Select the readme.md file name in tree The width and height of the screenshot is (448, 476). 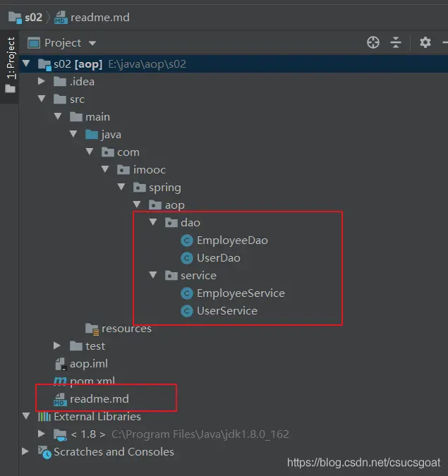[x=99, y=399]
